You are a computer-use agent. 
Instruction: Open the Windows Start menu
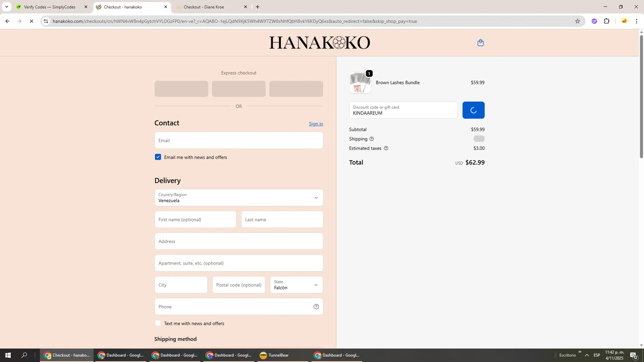coord(7,355)
